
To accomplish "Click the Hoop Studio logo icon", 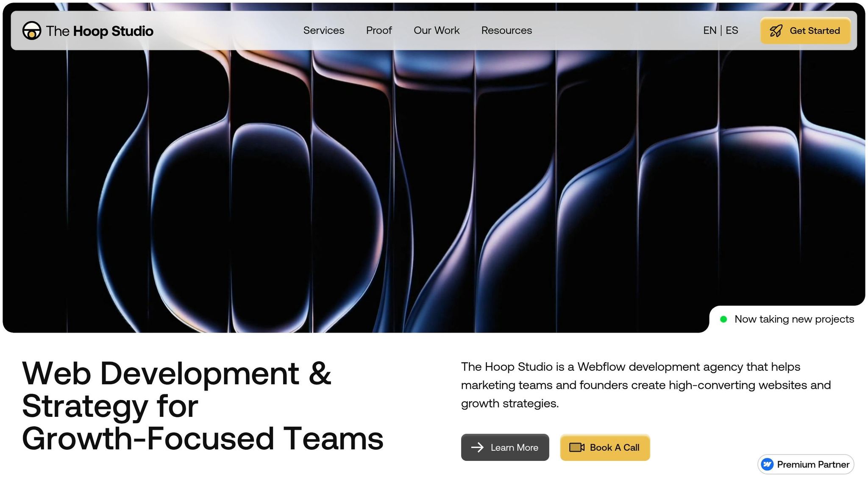I will tap(32, 30).
